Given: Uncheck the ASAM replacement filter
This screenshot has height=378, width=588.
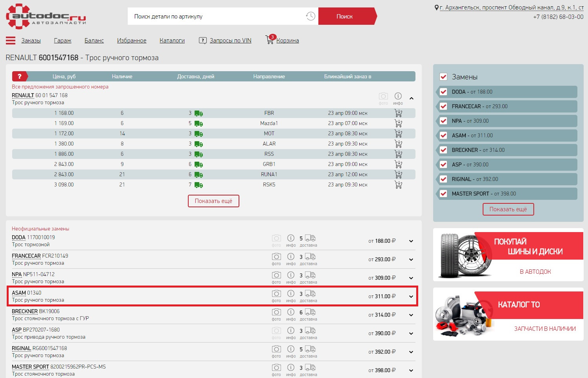Looking at the screenshot, I should point(443,135).
